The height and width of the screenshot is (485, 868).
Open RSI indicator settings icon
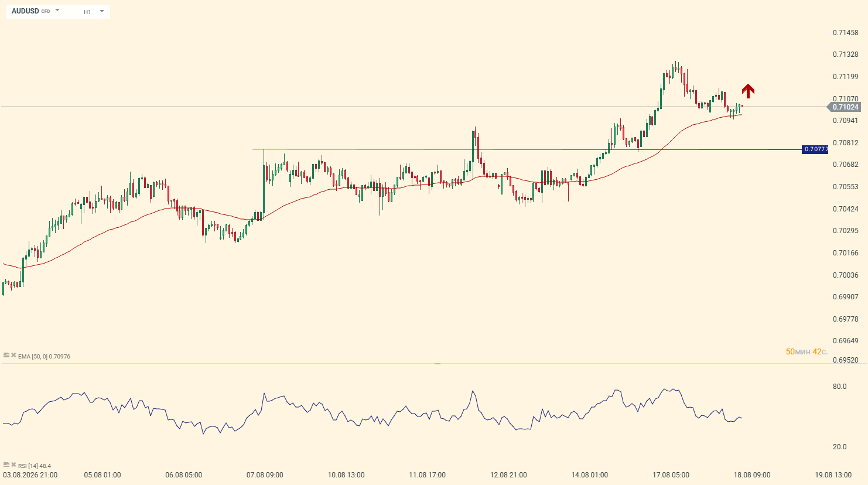tap(6, 464)
